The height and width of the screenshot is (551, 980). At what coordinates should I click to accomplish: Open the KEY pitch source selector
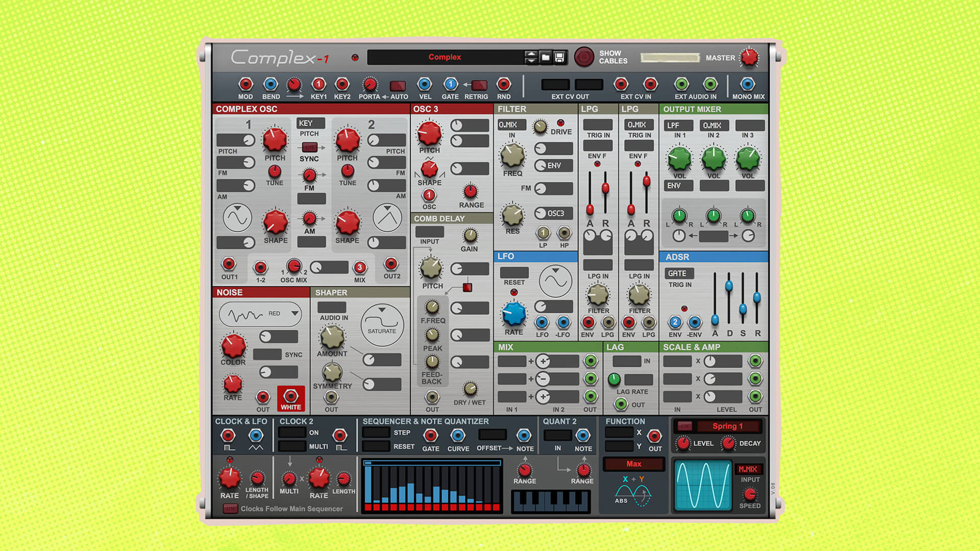pos(311,123)
